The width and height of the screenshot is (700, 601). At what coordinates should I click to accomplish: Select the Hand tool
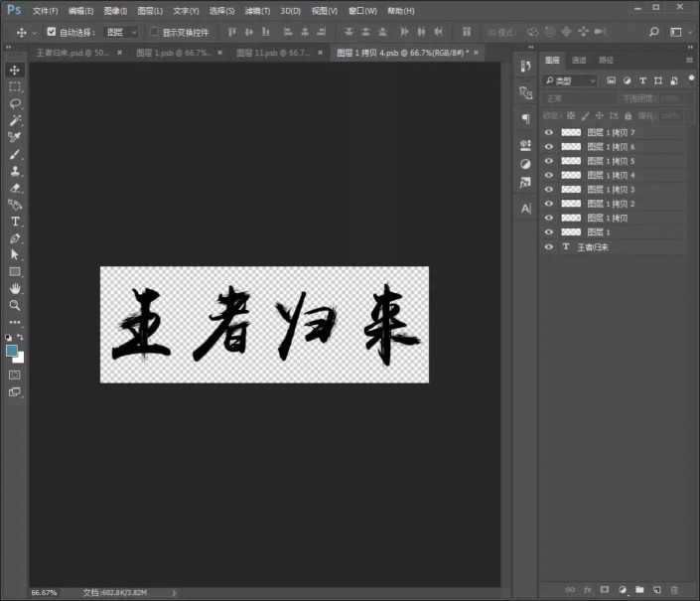[15, 288]
